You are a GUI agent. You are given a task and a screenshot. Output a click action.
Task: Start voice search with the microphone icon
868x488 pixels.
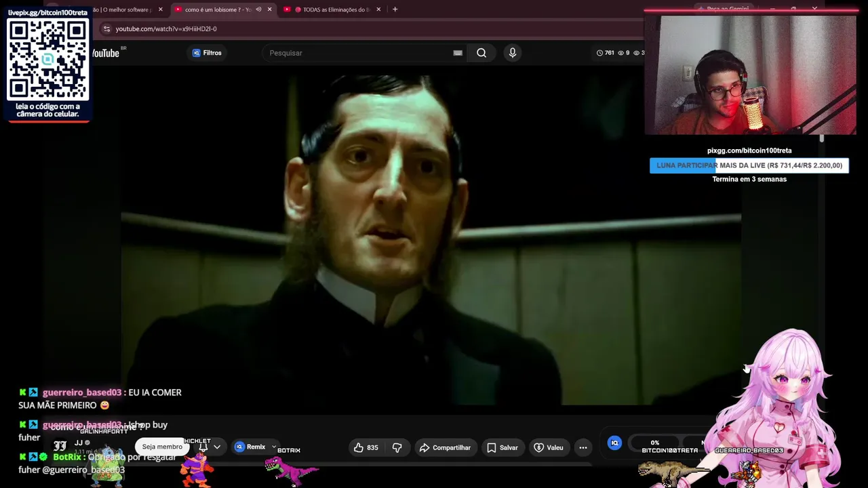(513, 53)
